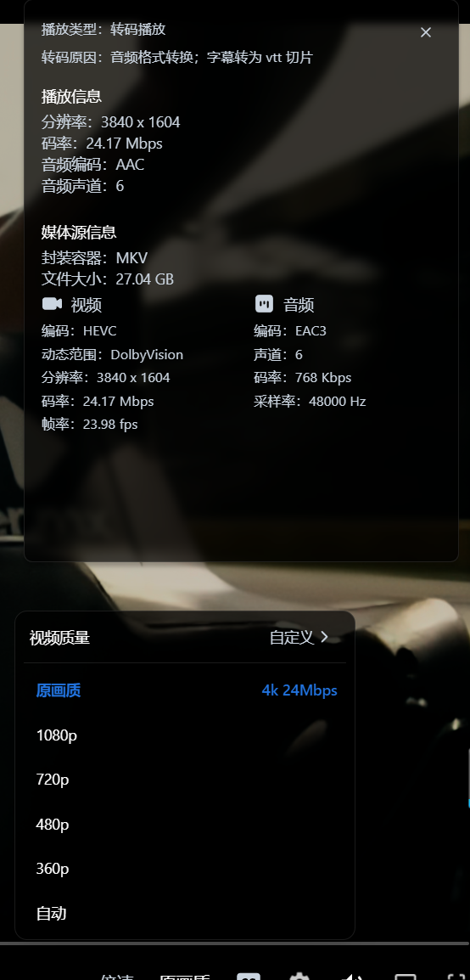Choose the 360p quality option

(x=184, y=869)
